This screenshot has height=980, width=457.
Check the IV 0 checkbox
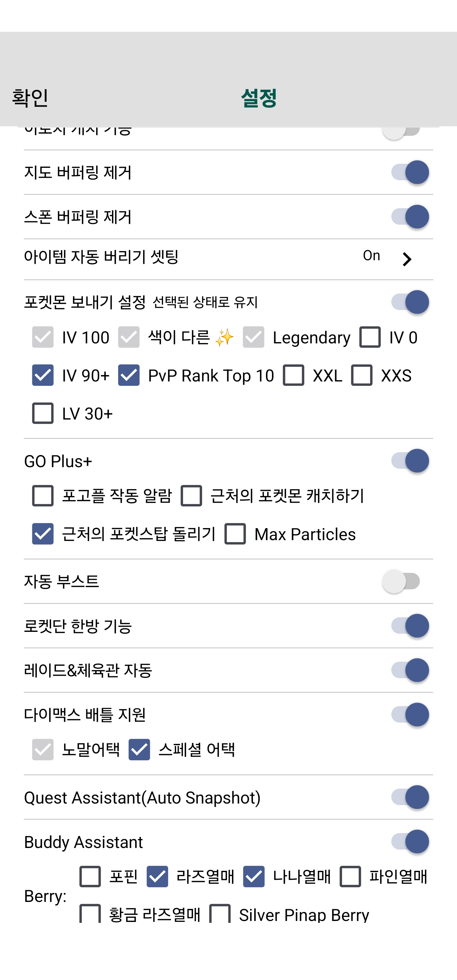(x=370, y=337)
